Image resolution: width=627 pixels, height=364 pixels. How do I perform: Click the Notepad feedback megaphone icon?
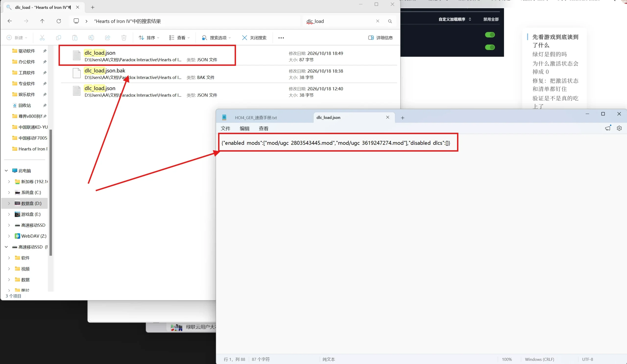coord(608,128)
